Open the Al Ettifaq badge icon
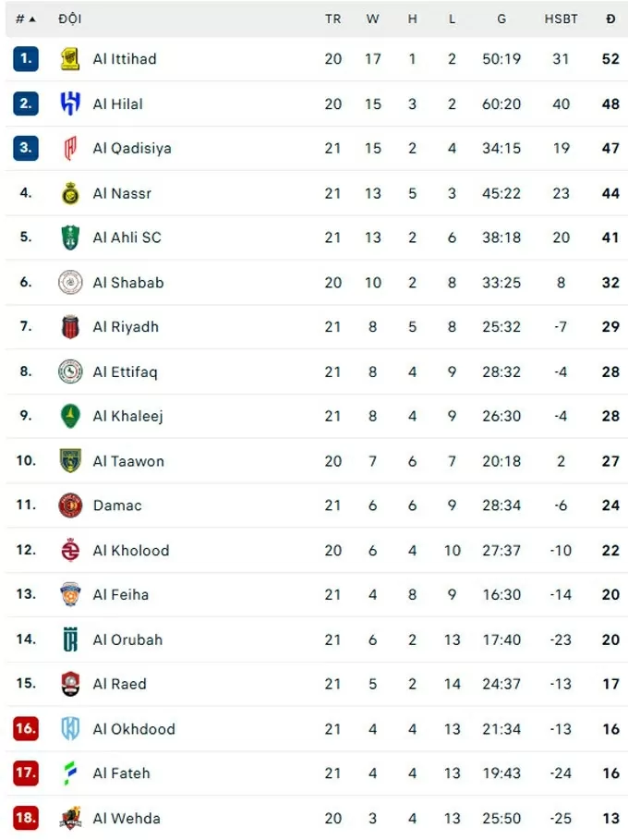This screenshot has width=628, height=840. 69,371
